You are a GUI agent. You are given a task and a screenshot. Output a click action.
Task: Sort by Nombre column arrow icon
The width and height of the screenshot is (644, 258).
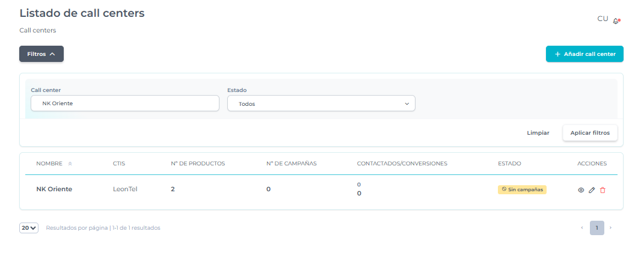[x=70, y=164]
